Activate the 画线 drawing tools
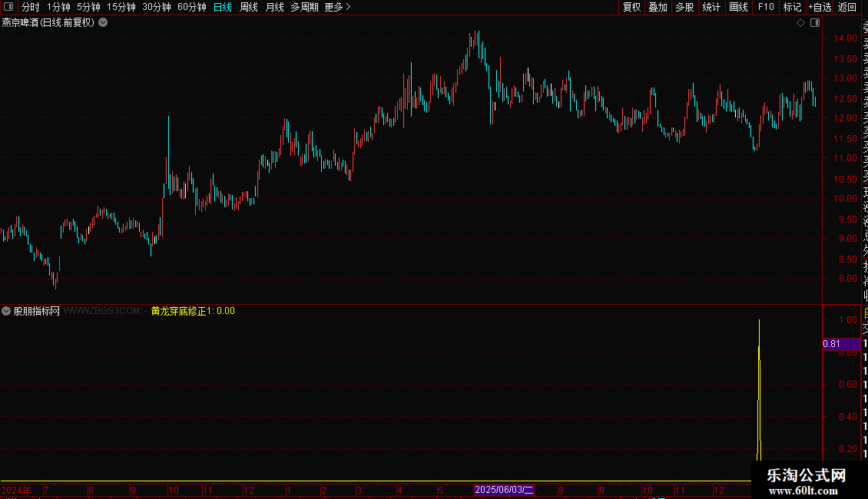 (x=738, y=7)
